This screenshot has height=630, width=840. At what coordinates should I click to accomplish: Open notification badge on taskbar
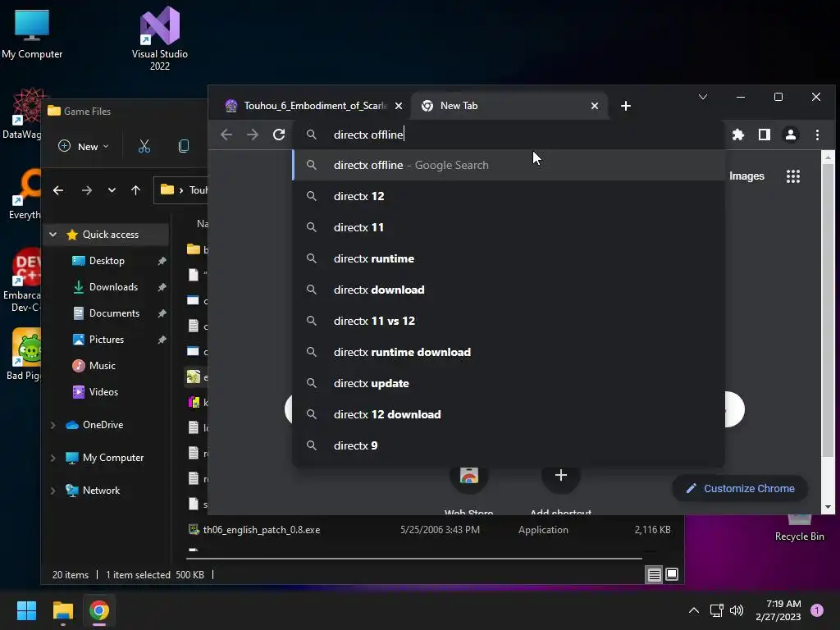817,610
